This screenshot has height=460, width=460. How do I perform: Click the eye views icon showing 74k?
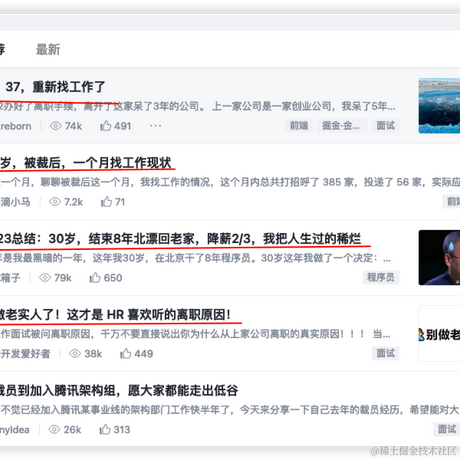point(56,126)
